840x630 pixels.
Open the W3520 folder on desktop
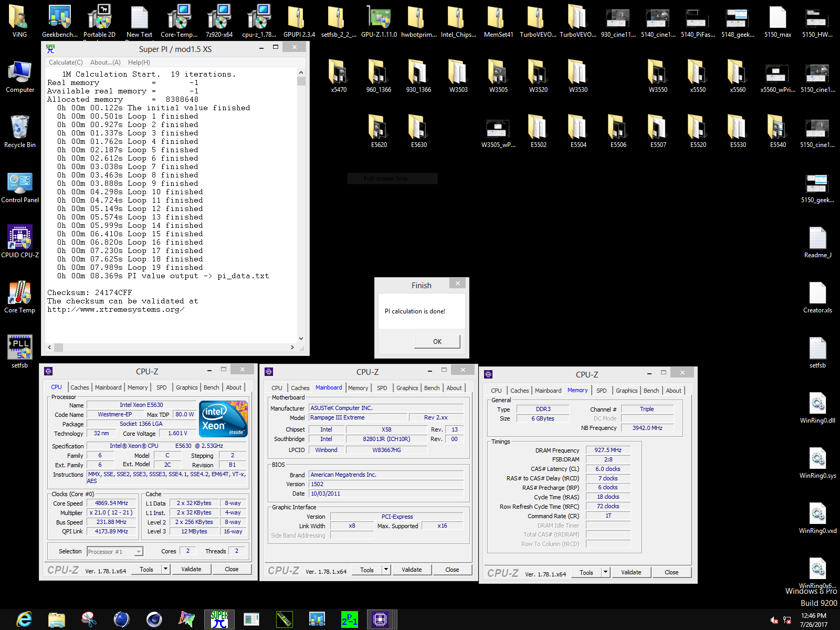click(x=538, y=77)
